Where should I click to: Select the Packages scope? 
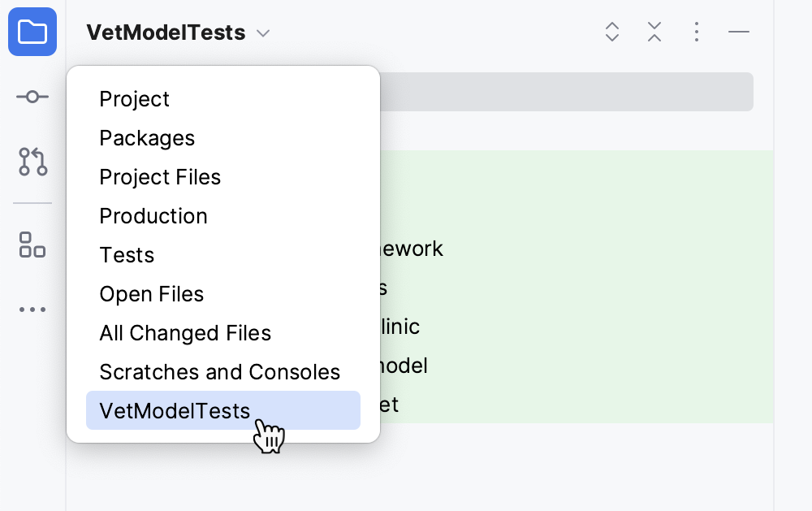[x=147, y=137]
